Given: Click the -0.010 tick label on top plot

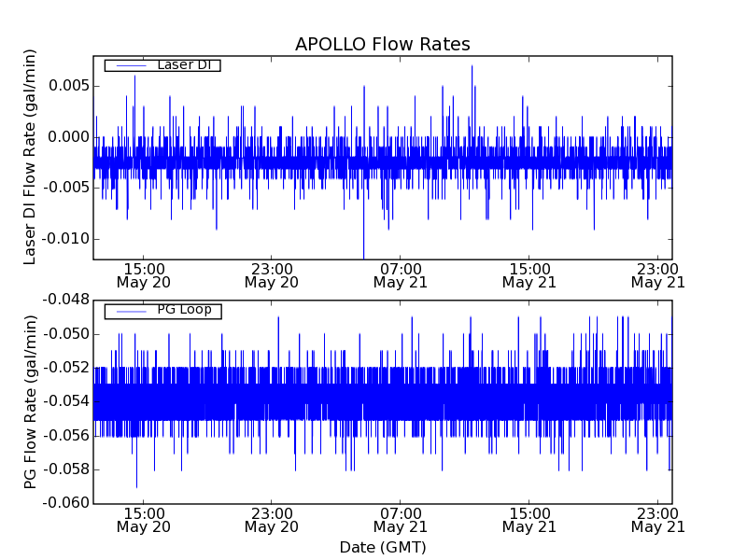Looking at the screenshot, I should coord(63,238).
